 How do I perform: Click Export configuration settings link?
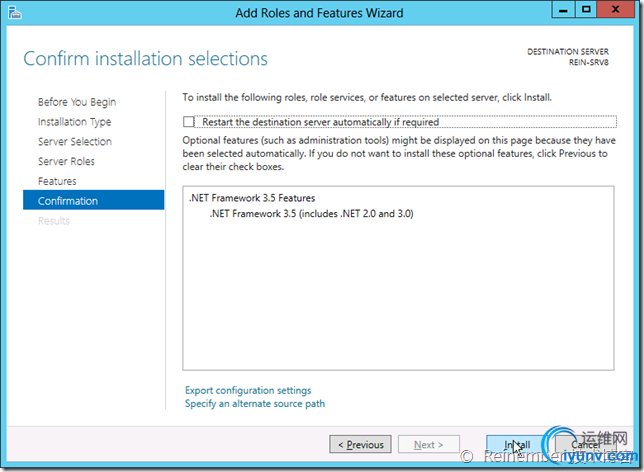248,390
